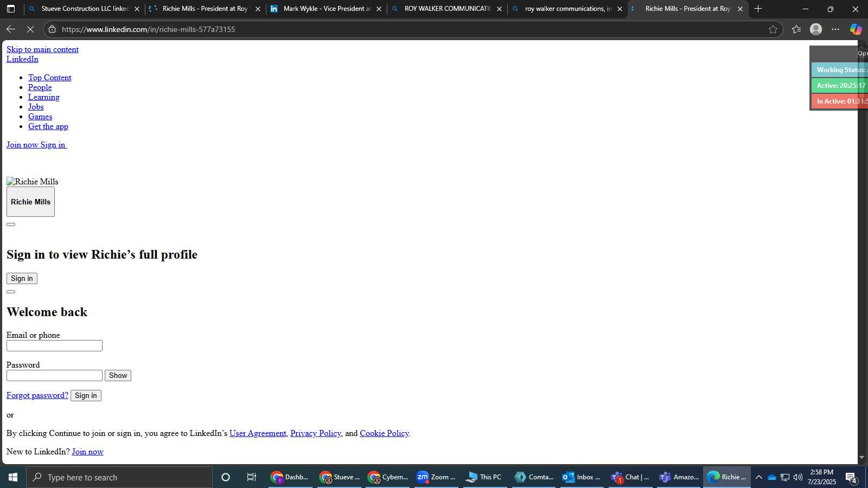
Task: Open the LinkedIn home link
Action: point(22,59)
